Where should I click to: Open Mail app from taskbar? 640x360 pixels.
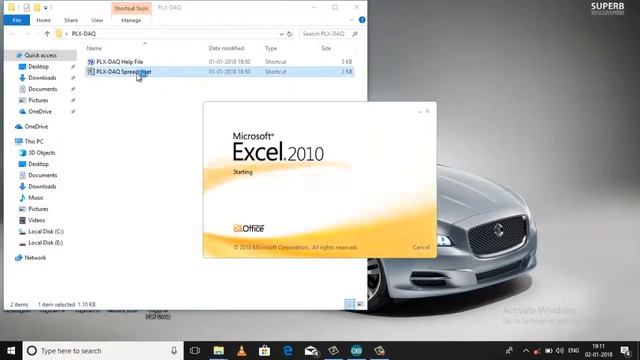click(311, 351)
